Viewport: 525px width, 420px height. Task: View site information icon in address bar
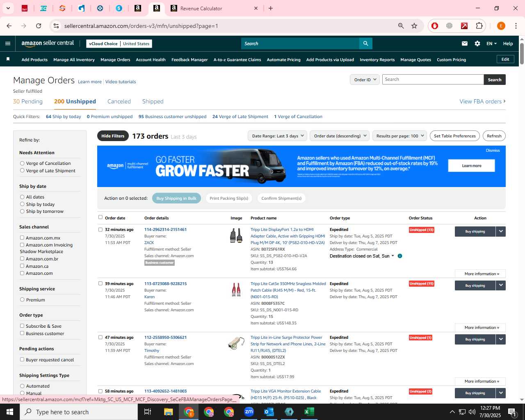click(56, 26)
